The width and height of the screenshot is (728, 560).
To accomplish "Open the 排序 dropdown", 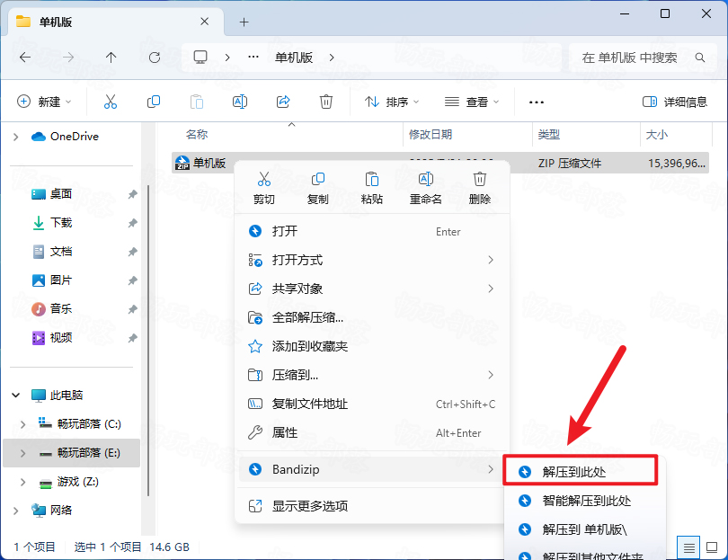I will pyautogui.click(x=392, y=102).
